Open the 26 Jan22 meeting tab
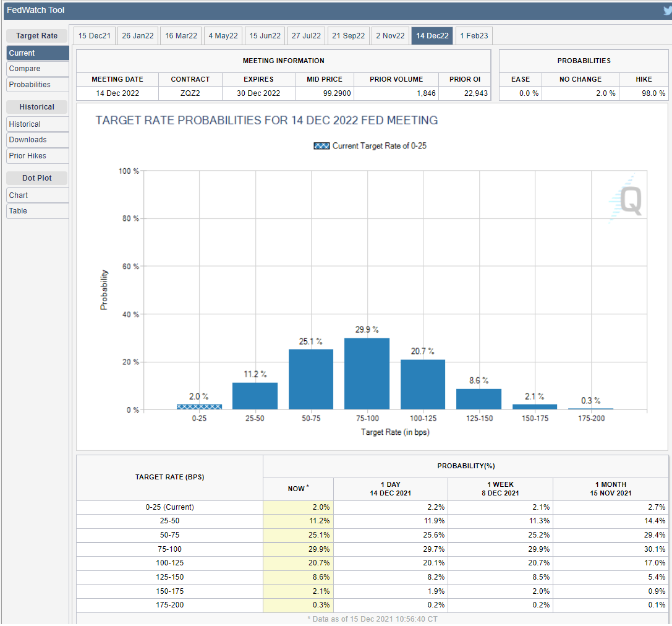 point(138,36)
